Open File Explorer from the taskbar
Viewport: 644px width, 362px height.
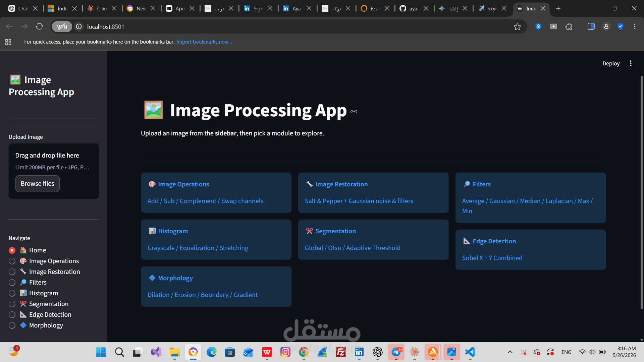174,352
